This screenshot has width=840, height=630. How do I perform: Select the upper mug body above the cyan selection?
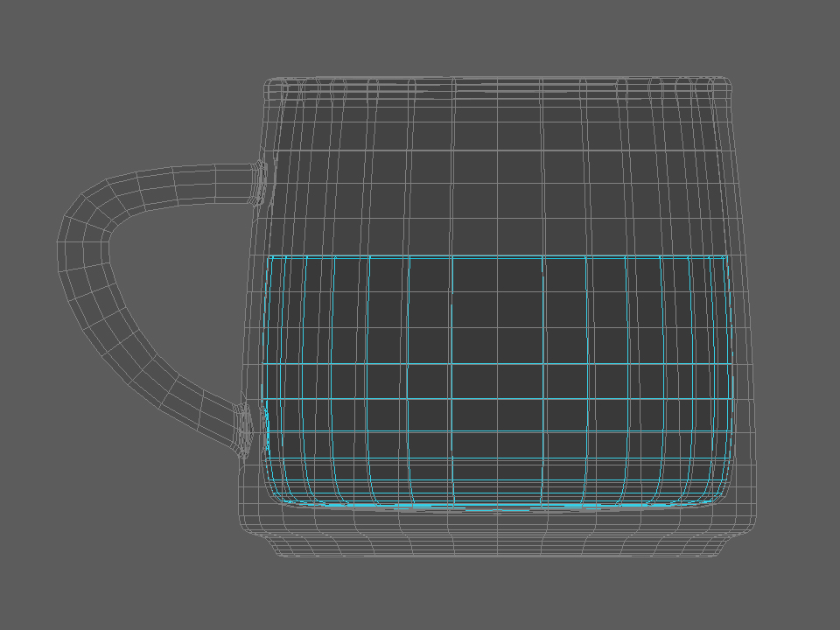(498, 171)
